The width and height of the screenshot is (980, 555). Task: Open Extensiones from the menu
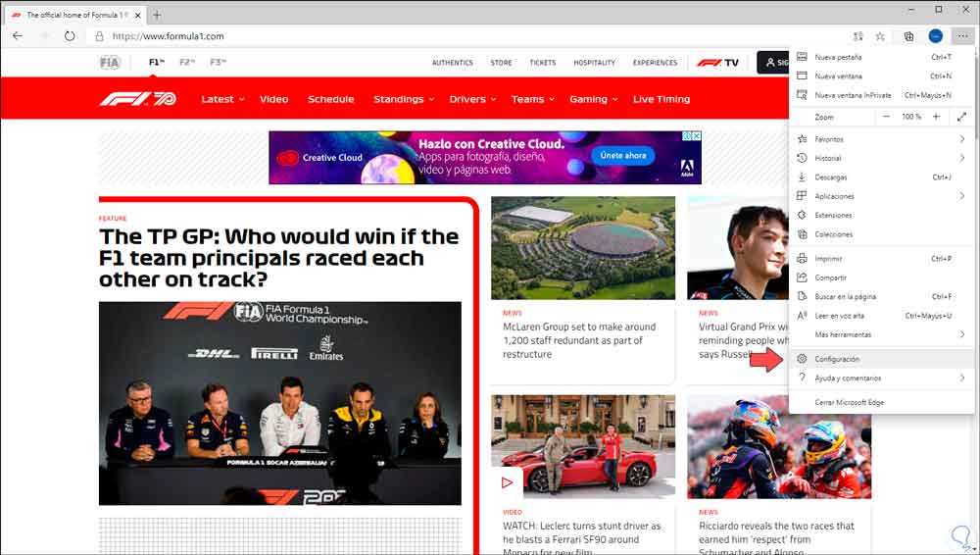pyautogui.click(x=881, y=216)
